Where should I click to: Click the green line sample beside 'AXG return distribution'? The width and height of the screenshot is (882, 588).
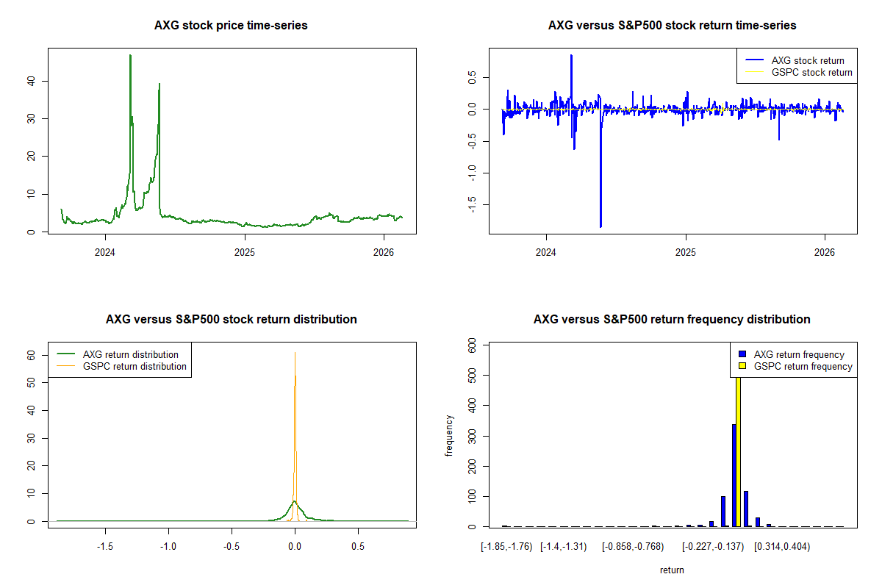coord(65,354)
